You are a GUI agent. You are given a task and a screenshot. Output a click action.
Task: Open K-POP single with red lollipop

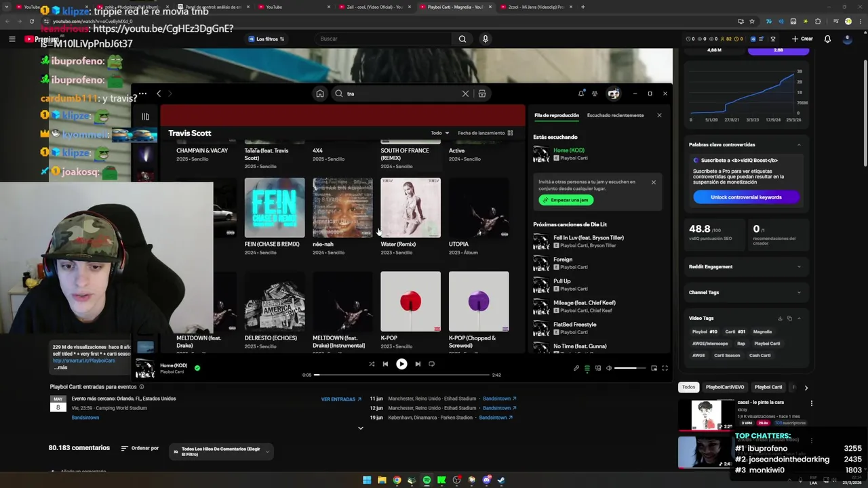click(x=410, y=302)
